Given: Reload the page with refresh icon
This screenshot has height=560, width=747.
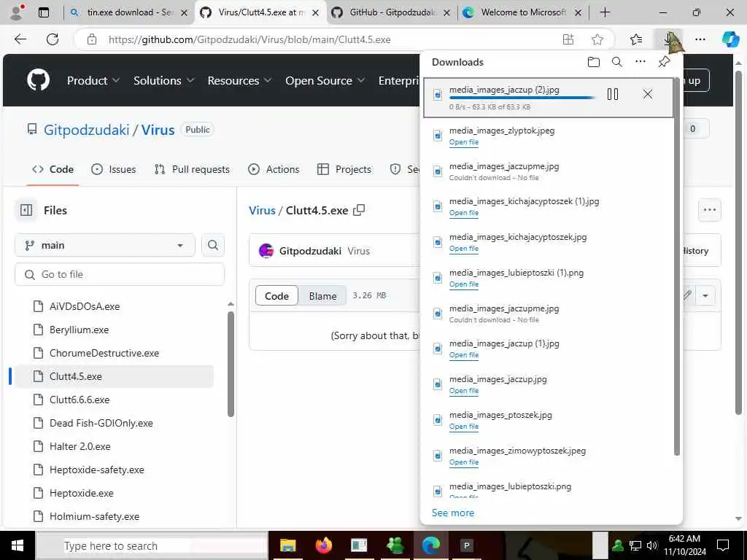Looking at the screenshot, I should (x=53, y=39).
